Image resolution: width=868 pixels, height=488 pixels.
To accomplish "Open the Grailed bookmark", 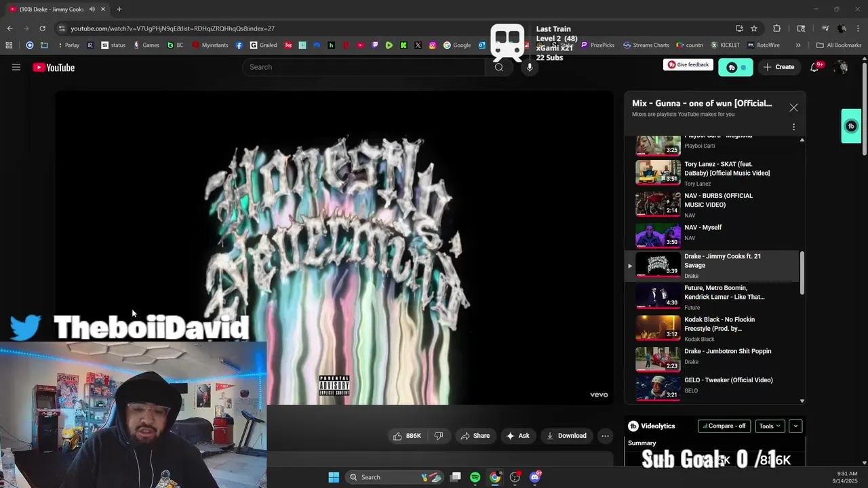I will (x=264, y=45).
